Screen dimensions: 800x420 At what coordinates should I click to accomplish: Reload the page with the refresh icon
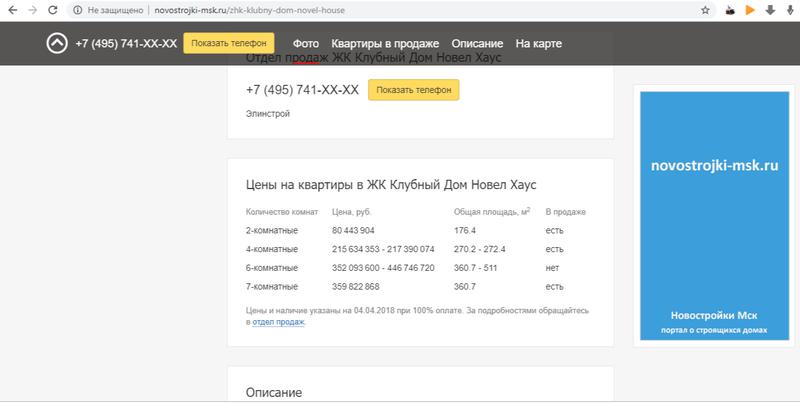[53, 10]
